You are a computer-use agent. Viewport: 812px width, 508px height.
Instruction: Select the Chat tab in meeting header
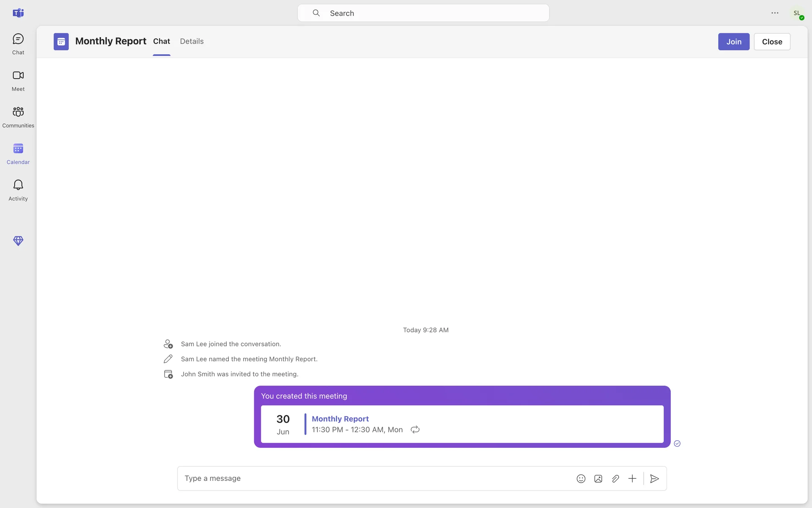(x=162, y=41)
